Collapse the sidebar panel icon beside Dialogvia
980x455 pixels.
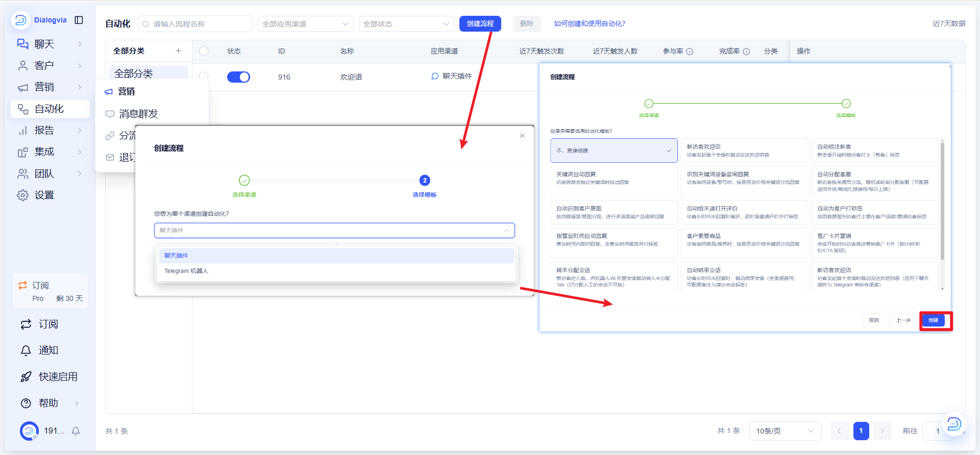pos(79,20)
